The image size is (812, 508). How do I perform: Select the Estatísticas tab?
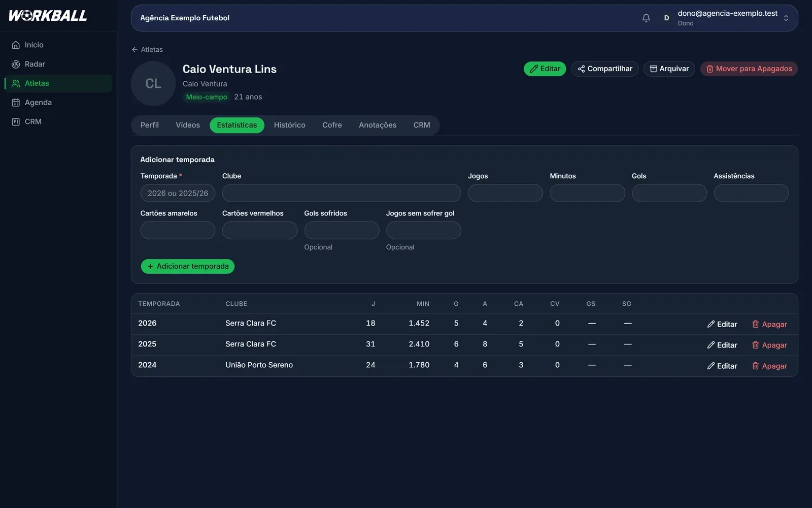point(237,125)
